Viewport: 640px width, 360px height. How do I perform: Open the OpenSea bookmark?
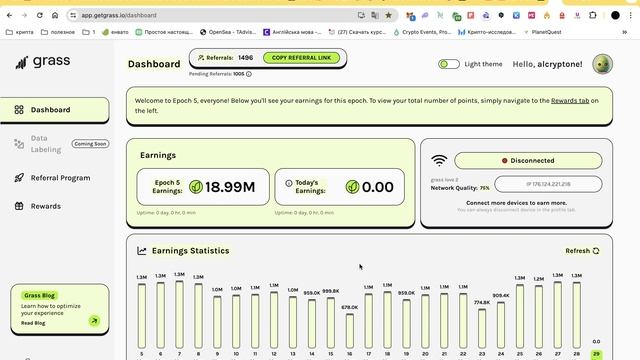click(228, 32)
